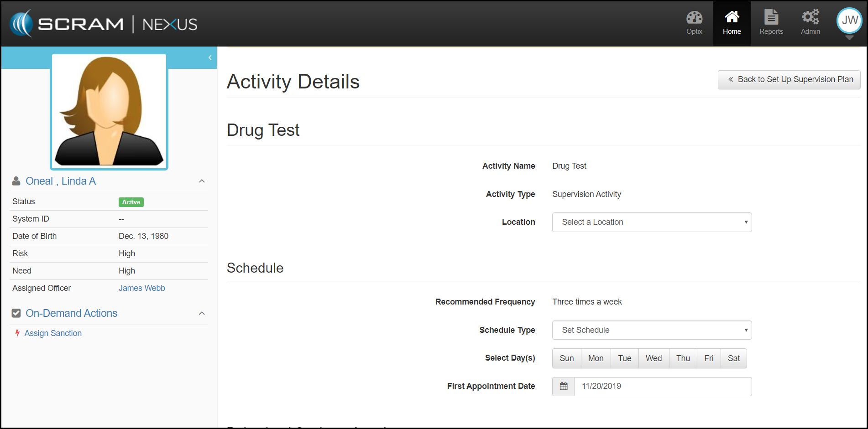Viewport: 868px width, 429px height.
Task: Click the First Appointment Date field
Action: (662, 386)
